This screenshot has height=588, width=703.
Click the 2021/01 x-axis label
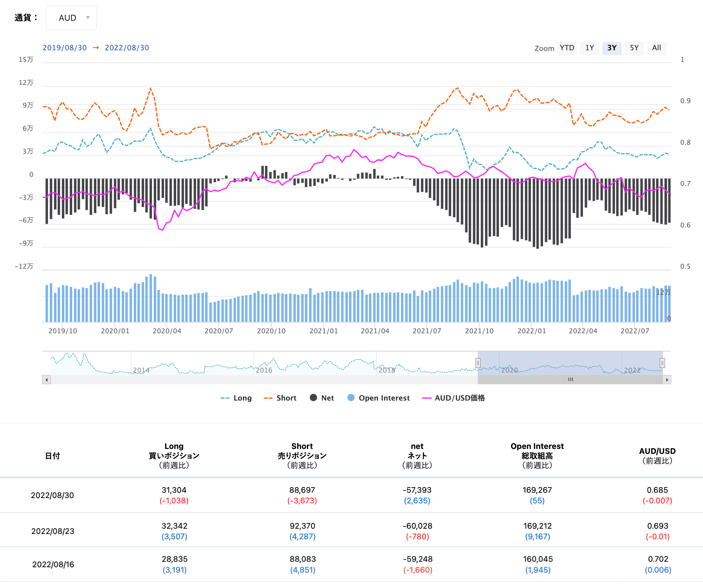click(x=324, y=331)
